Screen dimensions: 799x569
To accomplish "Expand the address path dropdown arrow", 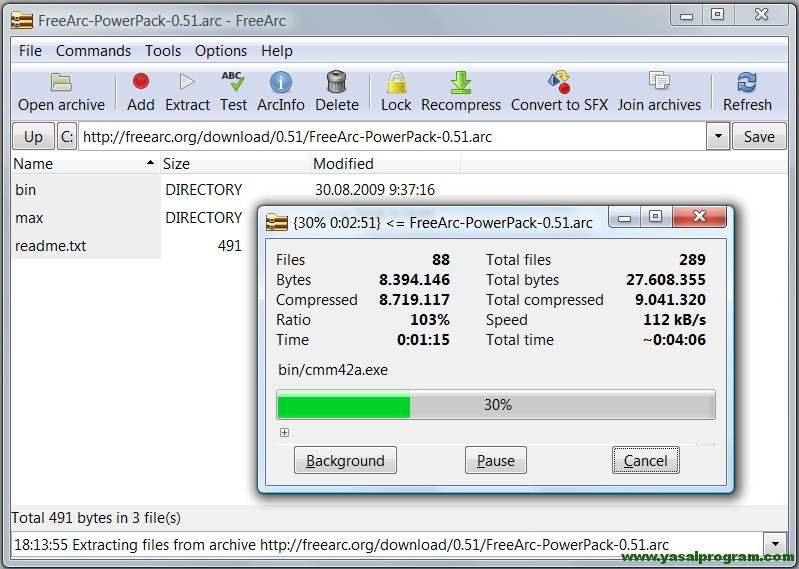I will tap(717, 137).
